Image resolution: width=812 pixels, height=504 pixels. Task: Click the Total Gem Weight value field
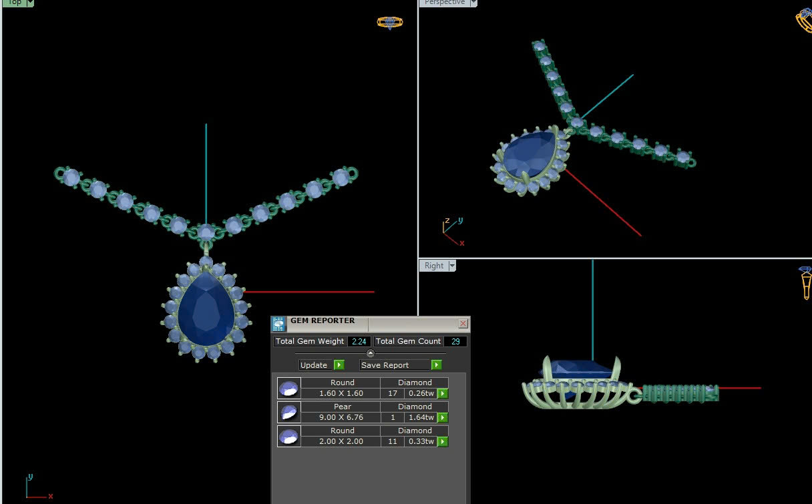pyautogui.click(x=359, y=341)
